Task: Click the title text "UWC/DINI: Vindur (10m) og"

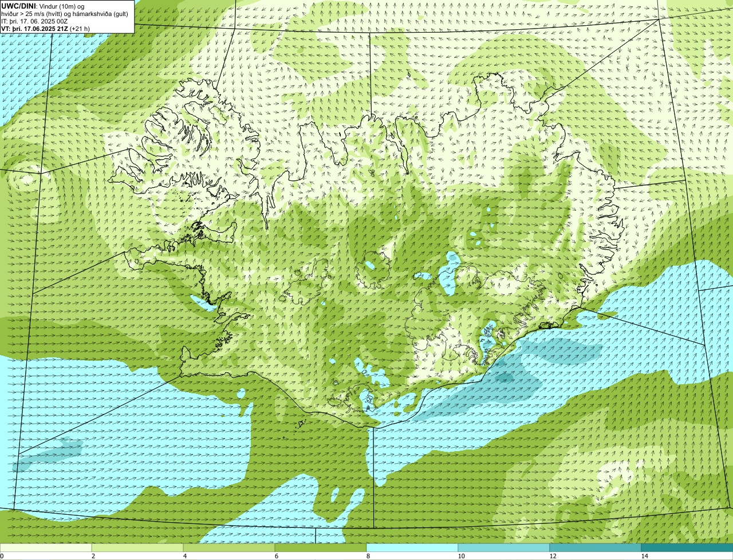Action: [x=43, y=6]
